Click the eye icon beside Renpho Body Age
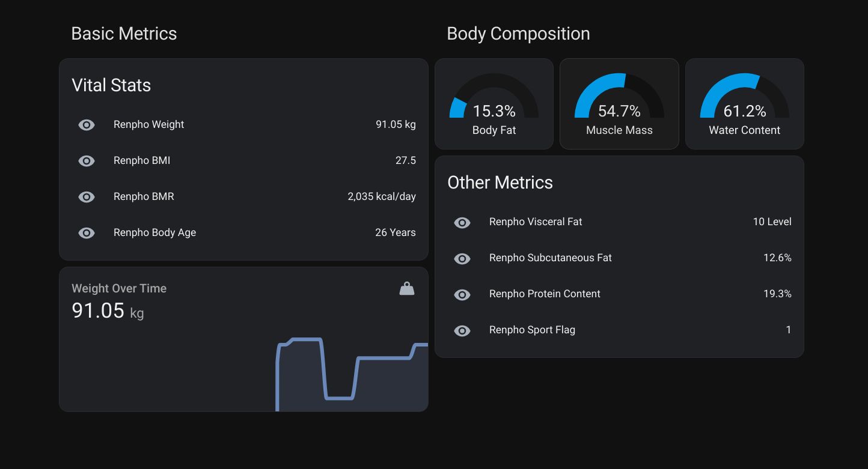 click(86, 232)
